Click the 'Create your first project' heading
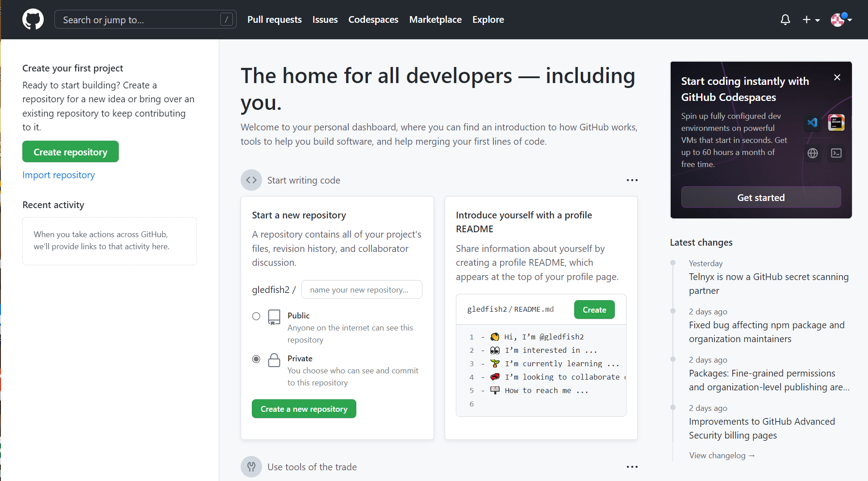 tap(73, 68)
